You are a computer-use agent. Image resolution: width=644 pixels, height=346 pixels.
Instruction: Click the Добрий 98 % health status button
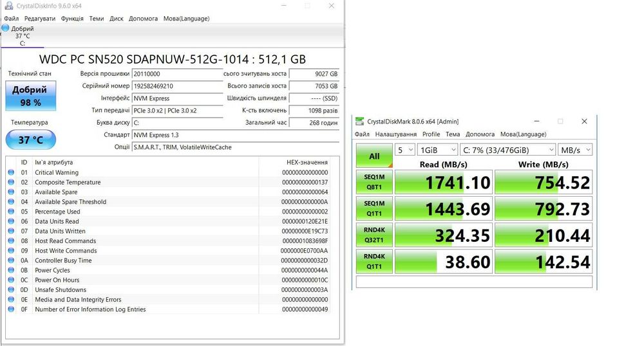30,96
